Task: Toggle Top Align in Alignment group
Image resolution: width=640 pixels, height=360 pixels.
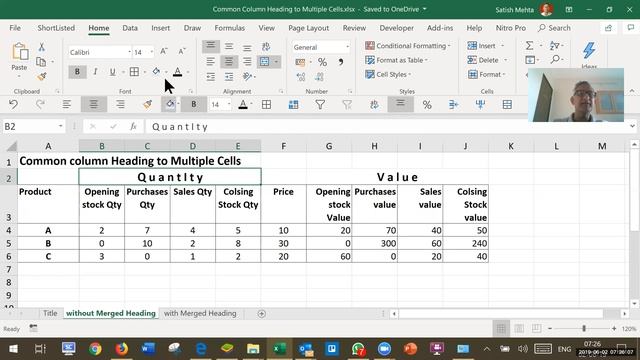Action: 211,46
